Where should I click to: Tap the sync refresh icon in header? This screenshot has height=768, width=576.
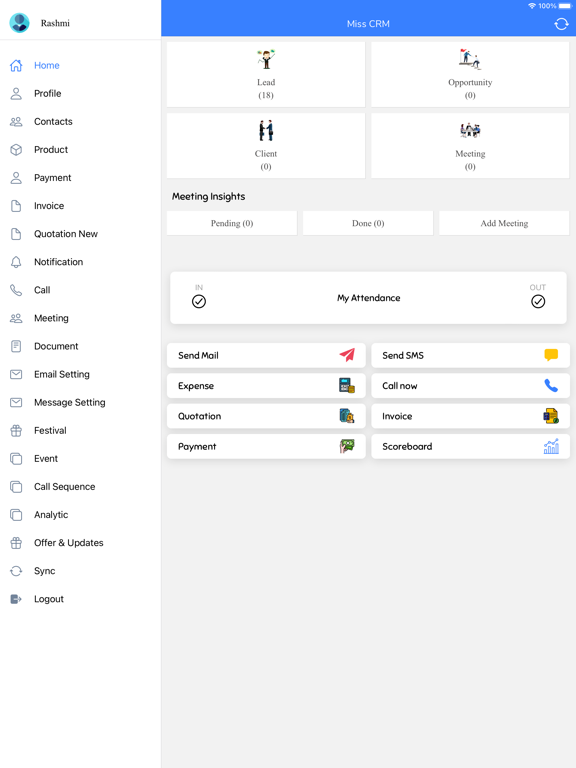click(561, 24)
